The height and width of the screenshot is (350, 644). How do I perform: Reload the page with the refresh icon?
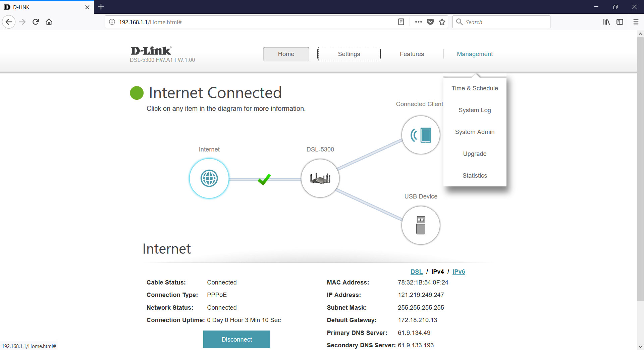36,22
